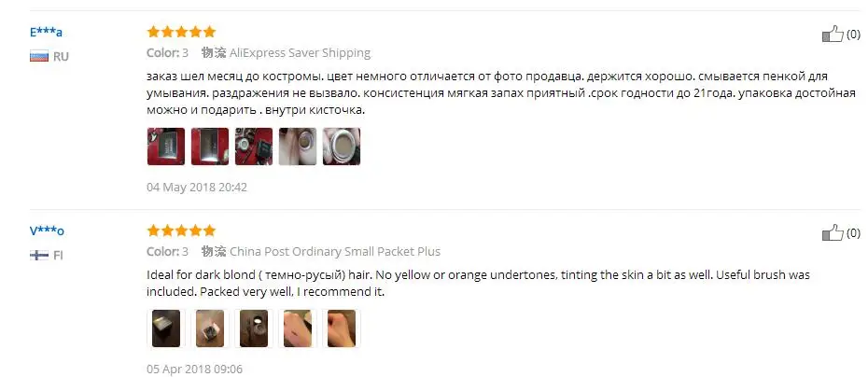
Task: Click thumbs-up icon on E***a's review
Action: (x=833, y=34)
